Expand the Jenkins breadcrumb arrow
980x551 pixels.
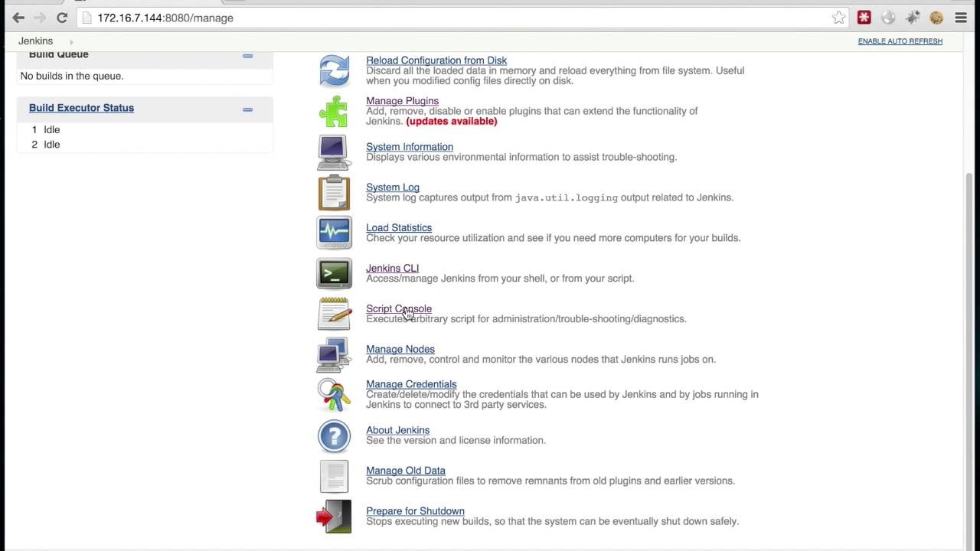71,42
